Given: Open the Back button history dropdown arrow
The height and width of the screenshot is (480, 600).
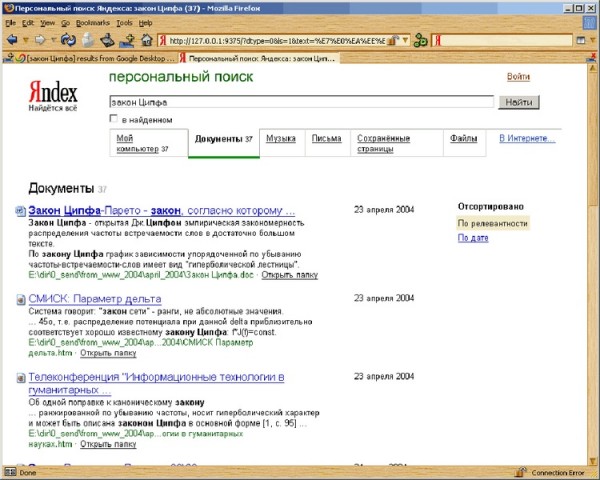Looking at the screenshot, I should click(x=25, y=41).
